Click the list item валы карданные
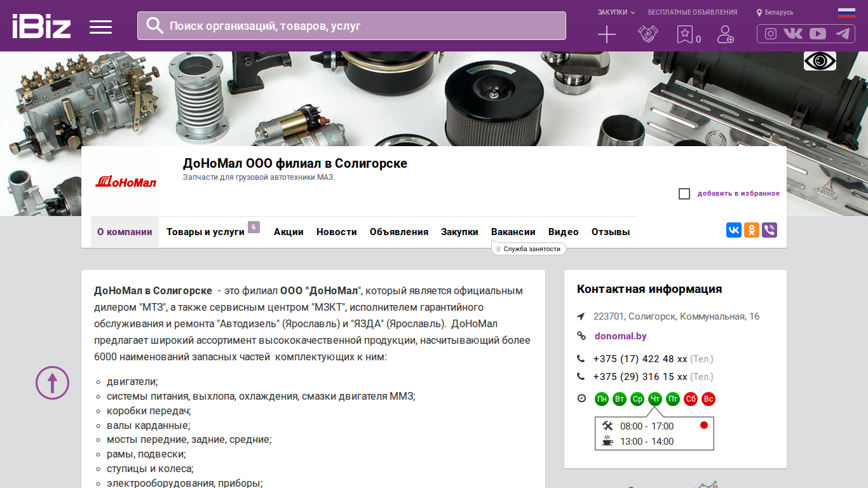Screen dimensions: 868x488 click(x=149, y=426)
